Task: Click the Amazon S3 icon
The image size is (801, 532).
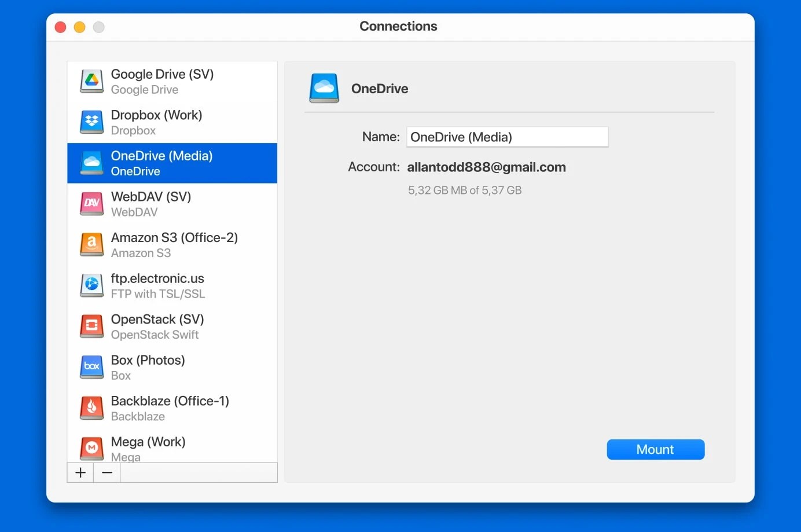Action: (91, 244)
